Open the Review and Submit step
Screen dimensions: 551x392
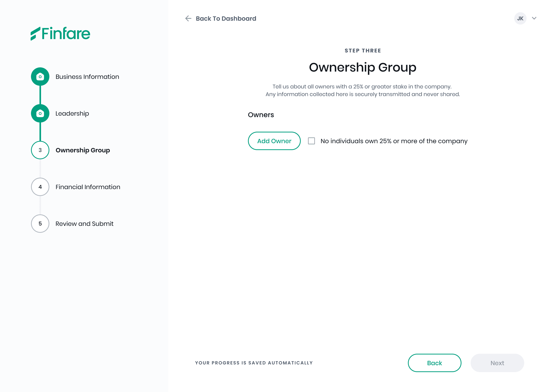(84, 224)
